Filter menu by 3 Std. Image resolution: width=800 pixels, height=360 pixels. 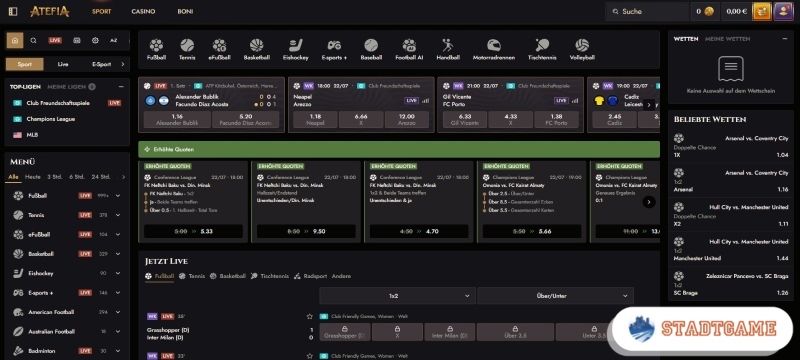(55, 177)
